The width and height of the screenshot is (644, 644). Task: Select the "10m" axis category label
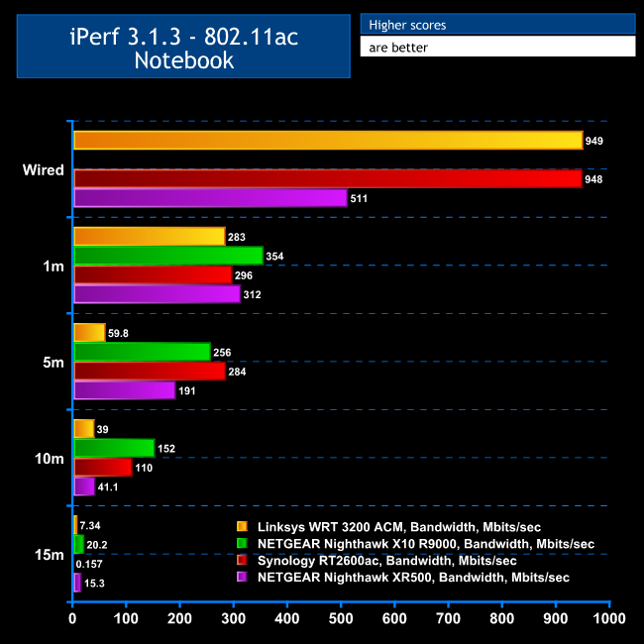pos(50,459)
